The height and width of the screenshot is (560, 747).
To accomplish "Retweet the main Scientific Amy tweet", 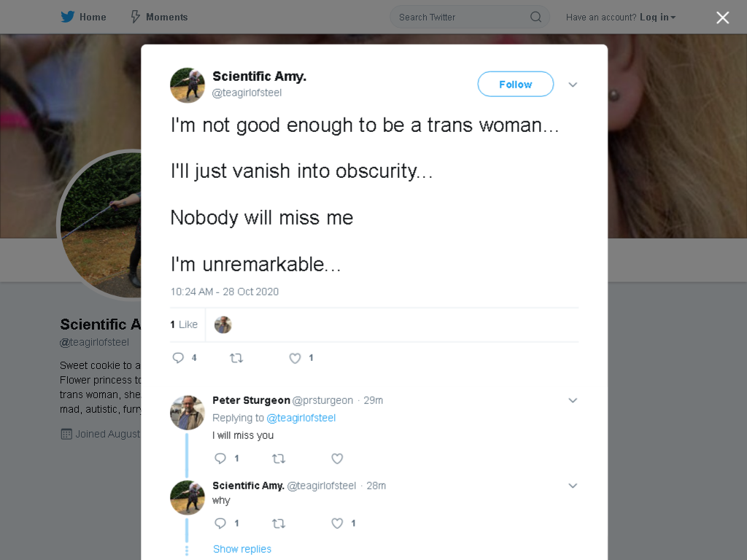I will click(x=236, y=357).
